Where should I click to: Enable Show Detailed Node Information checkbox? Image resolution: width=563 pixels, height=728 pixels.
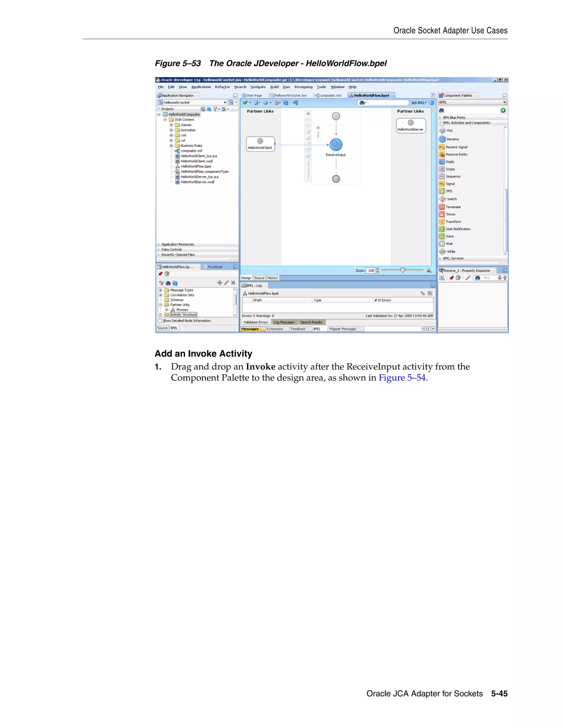(x=160, y=321)
